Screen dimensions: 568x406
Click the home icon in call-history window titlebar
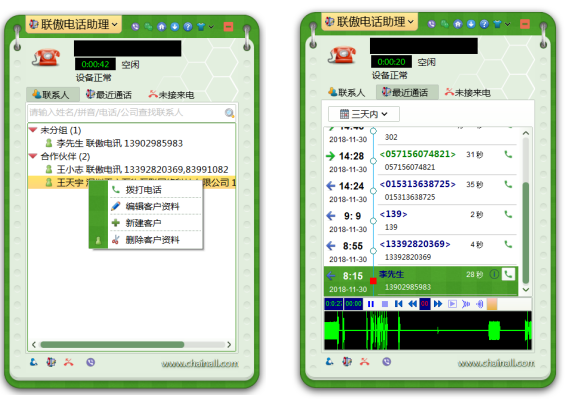[458, 24]
